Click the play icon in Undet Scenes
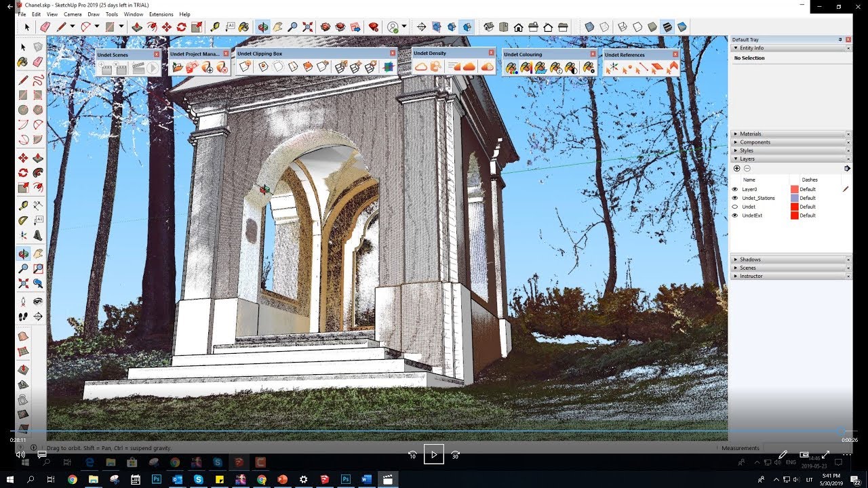Screen dimensions: 868x488 tap(153, 67)
